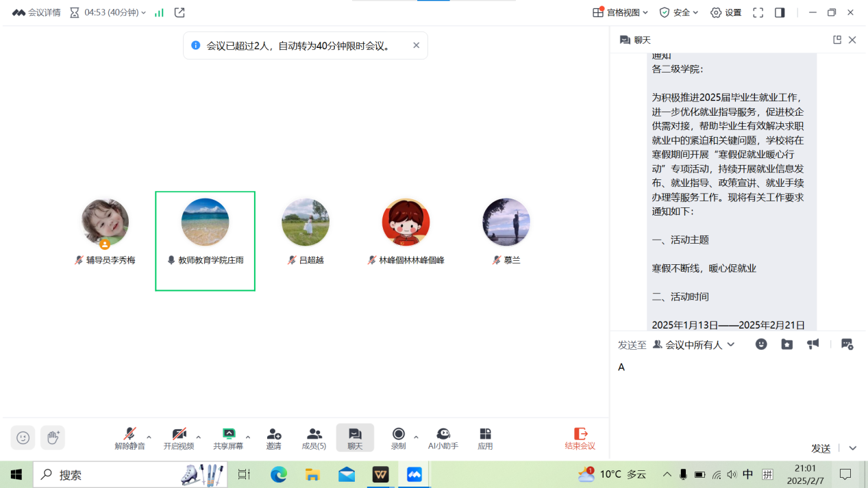Open the 设置 settings menu

[726, 12]
